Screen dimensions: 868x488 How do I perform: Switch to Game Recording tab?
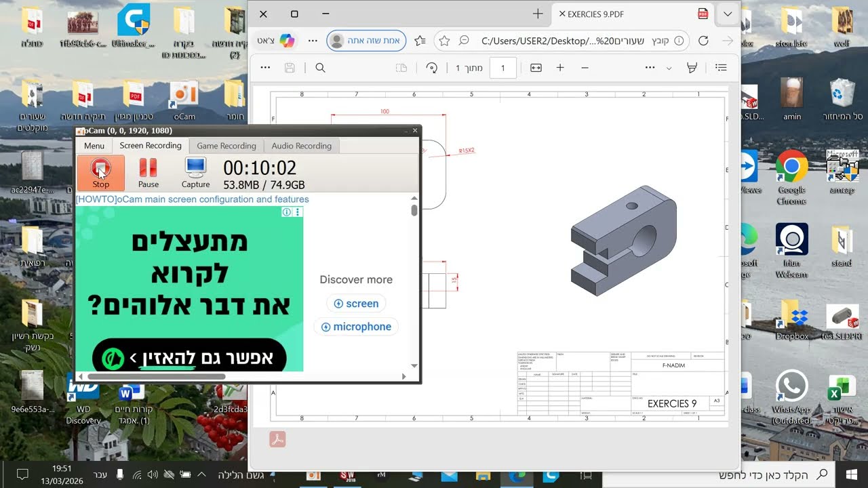pos(226,146)
